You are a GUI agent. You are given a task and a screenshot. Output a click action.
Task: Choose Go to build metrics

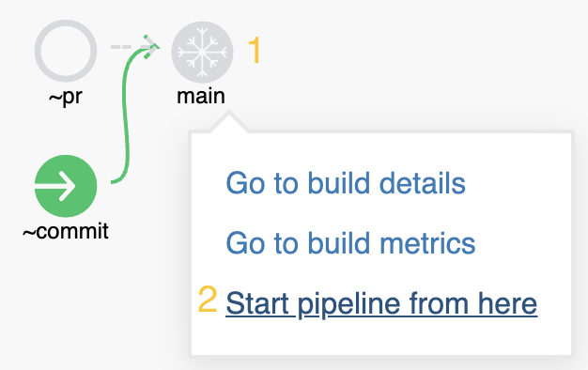coord(350,243)
